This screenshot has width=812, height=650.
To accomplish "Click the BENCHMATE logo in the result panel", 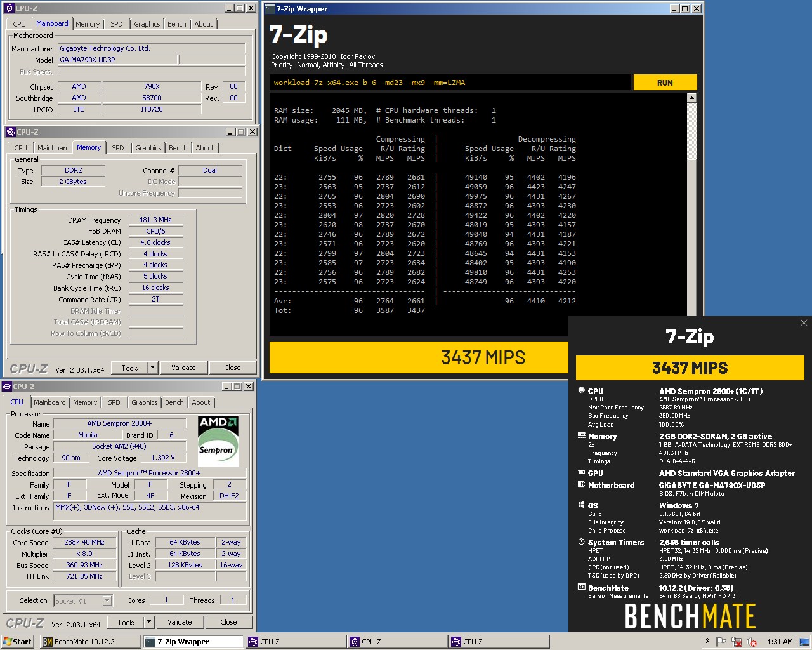I will 690,616.
